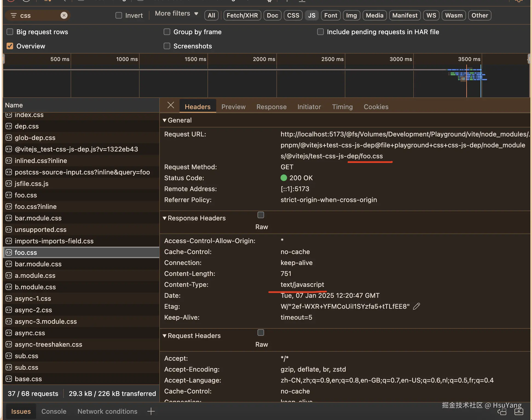Close the request details pane
This screenshot has height=420, width=532.
click(170, 105)
